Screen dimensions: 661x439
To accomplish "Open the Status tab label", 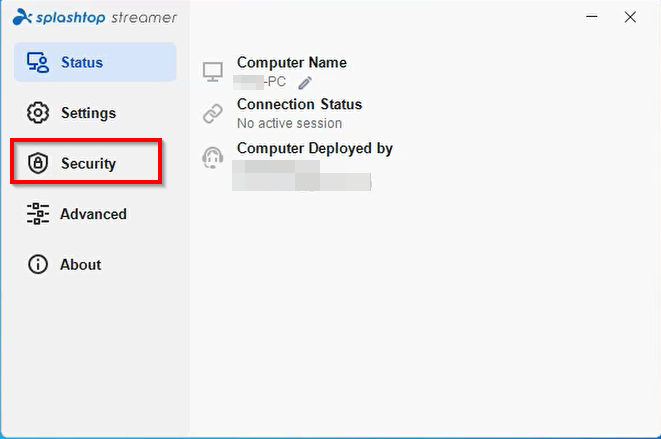I will pyautogui.click(x=82, y=62).
